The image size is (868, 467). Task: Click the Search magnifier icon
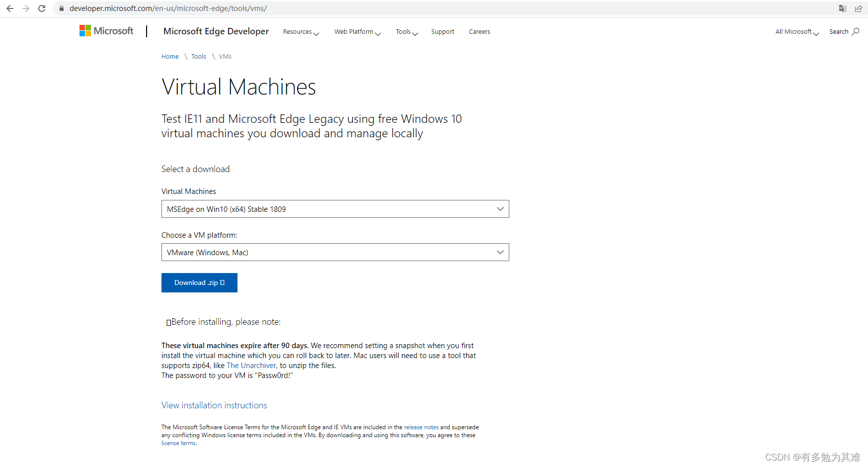[856, 31]
